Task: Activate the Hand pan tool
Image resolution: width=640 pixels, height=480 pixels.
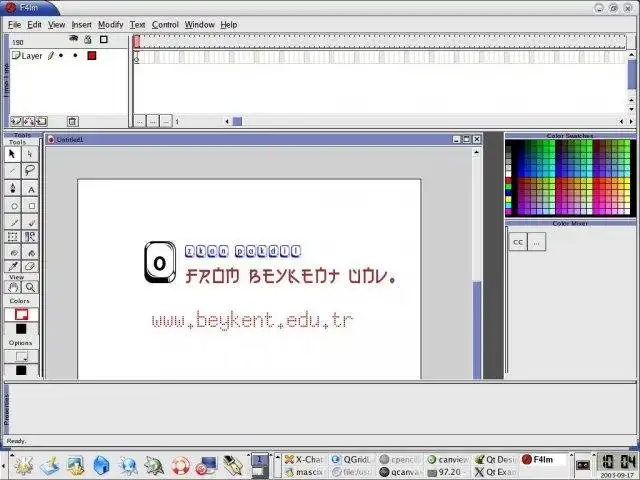Action: [x=12, y=287]
